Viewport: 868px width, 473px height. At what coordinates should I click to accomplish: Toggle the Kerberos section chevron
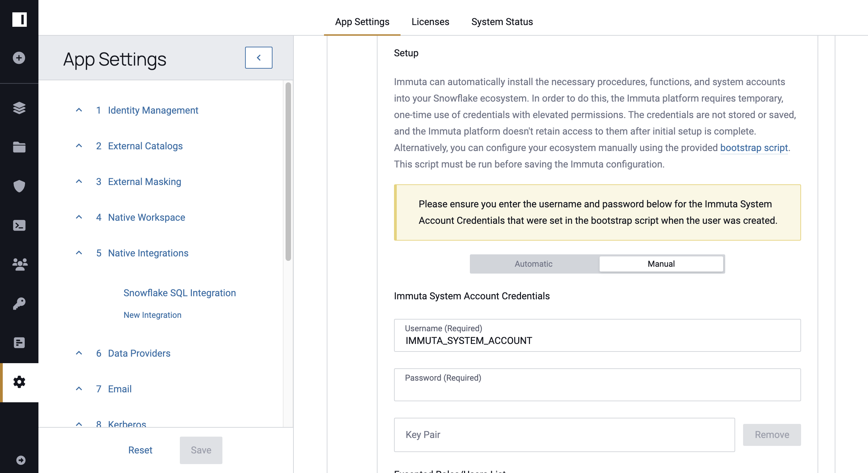79,424
